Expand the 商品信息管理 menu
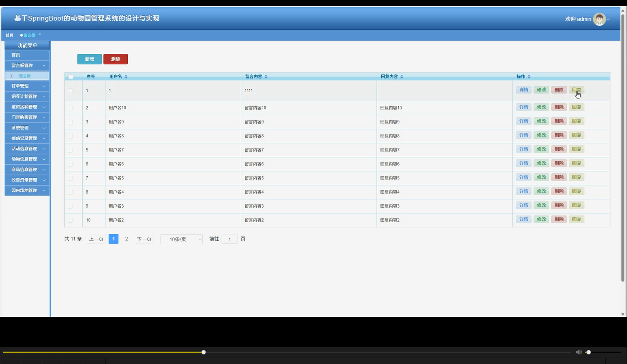Image resolution: width=627 pixels, height=364 pixels. (x=27, y=170)
